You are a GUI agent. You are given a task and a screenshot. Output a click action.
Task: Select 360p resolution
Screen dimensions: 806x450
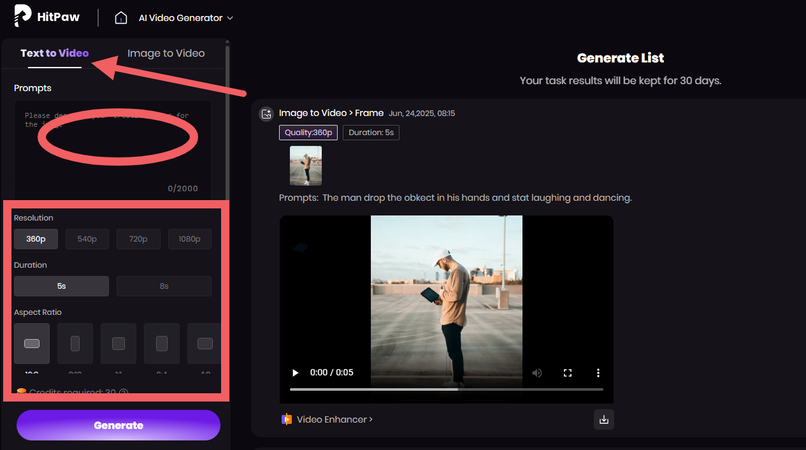coord(36,239)
